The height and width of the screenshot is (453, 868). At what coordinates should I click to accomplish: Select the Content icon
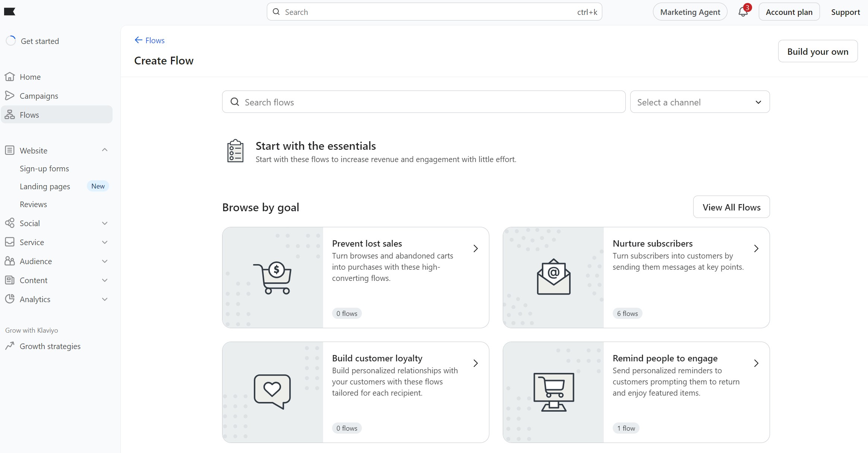10,280
